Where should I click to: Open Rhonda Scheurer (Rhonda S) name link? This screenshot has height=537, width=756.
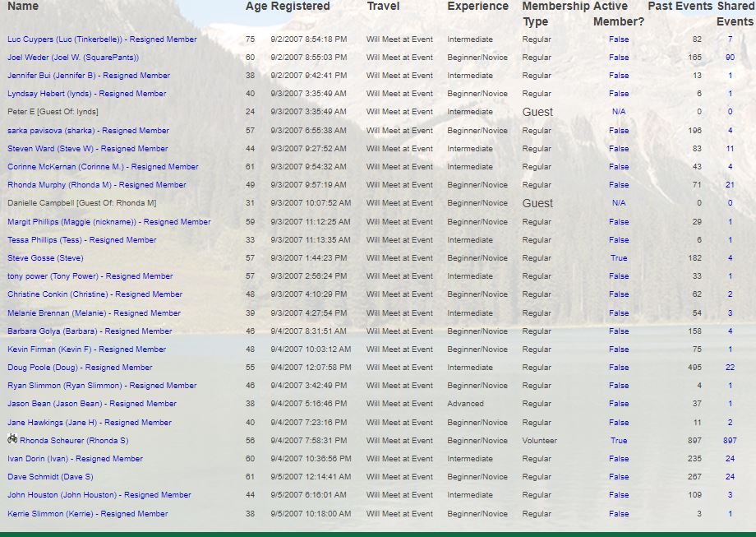pyautogui.click(x=74, y=441)
